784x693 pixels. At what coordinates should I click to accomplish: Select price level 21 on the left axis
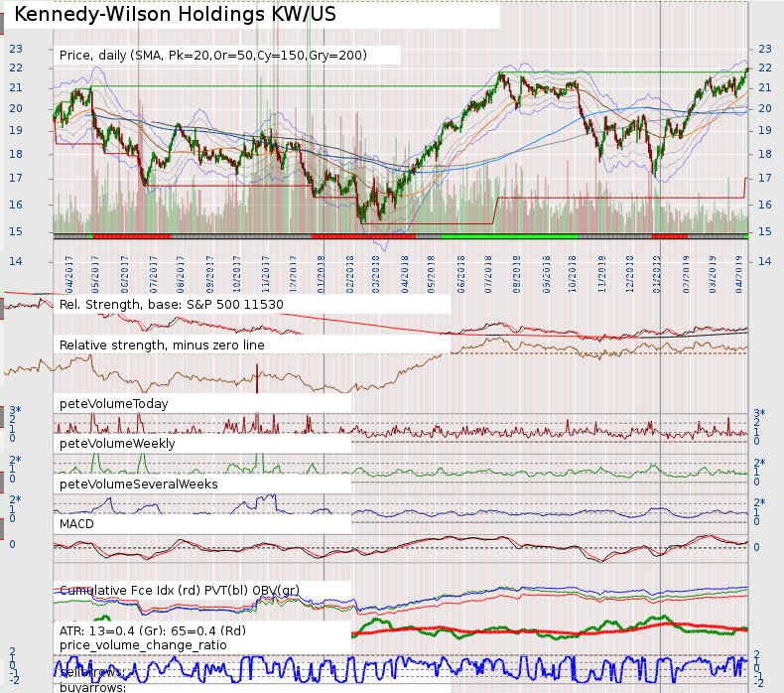16,88
